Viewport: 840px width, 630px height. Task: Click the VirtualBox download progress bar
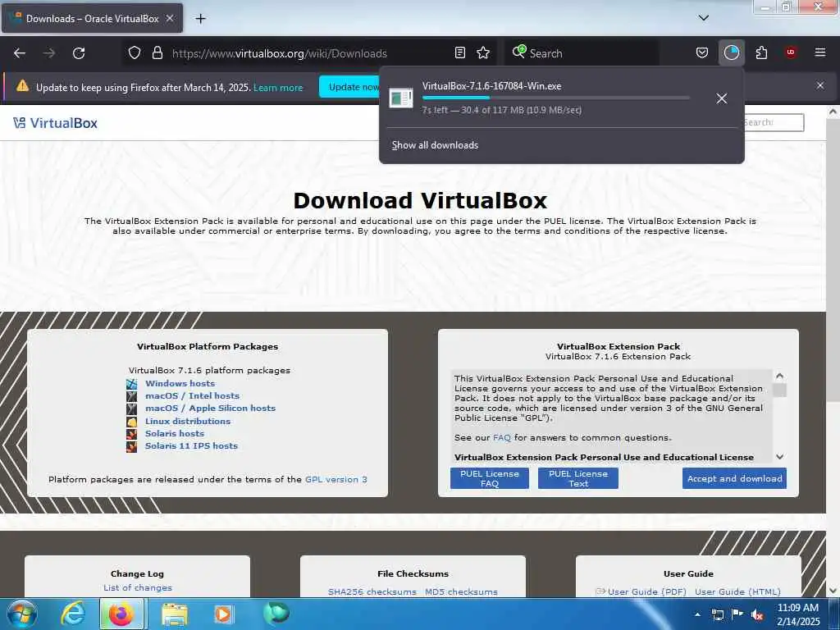pos(555,98)
